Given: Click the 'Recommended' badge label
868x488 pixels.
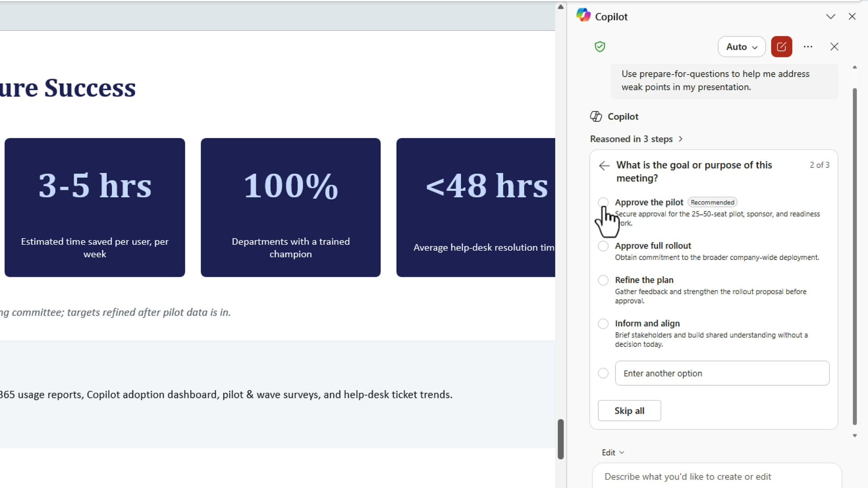Looking at the screenshot, I should coord(712,202).
